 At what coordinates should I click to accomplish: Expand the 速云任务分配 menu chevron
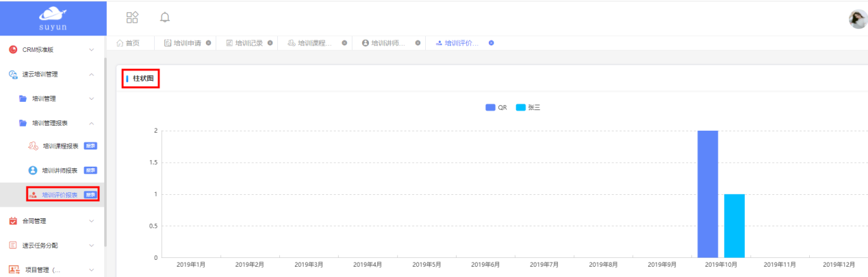click(92, 245)
